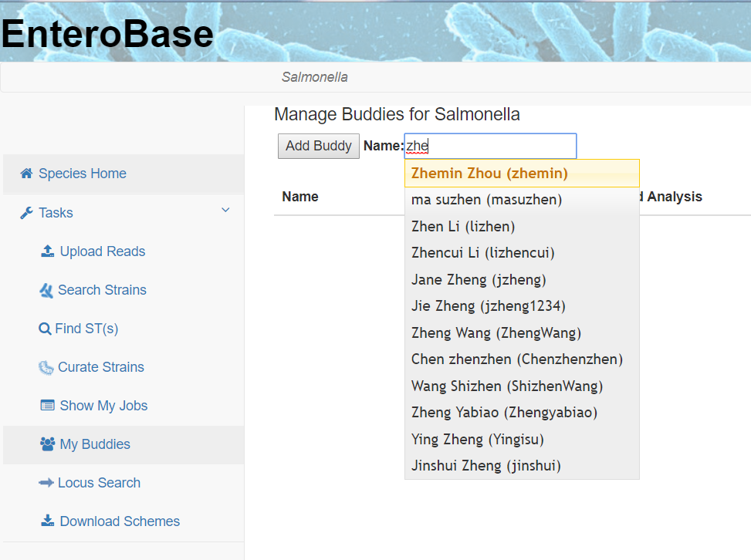
Task: Open My Buddies page
Action: coord(95,444)
